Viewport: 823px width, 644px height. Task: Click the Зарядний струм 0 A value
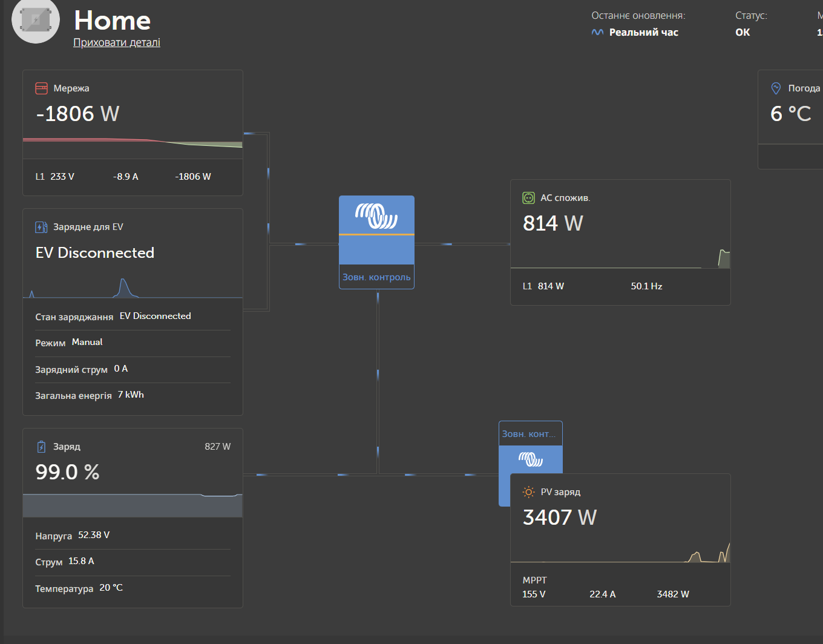[x=121, y=369]
